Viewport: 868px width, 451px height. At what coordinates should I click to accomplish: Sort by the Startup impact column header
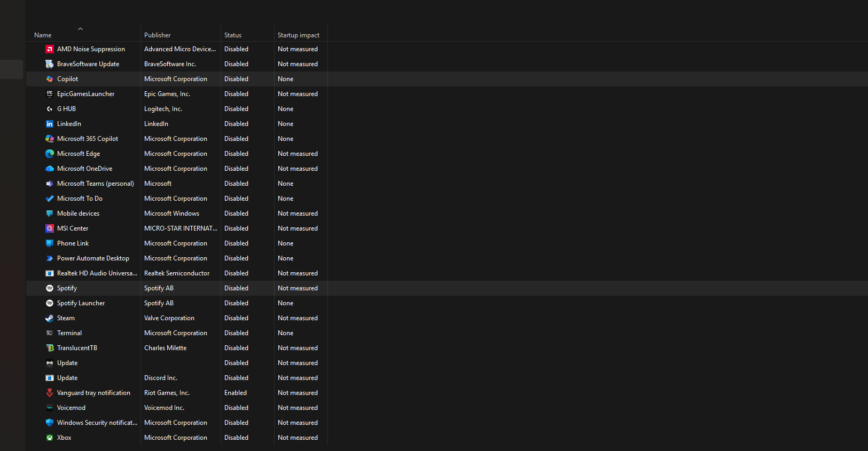[x=299, y=35]
